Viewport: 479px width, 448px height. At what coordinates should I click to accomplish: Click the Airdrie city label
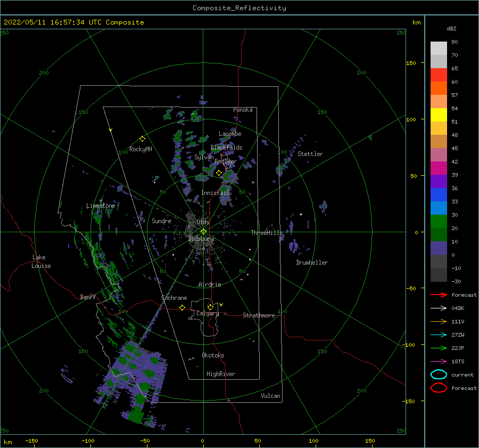coord(210,284)
